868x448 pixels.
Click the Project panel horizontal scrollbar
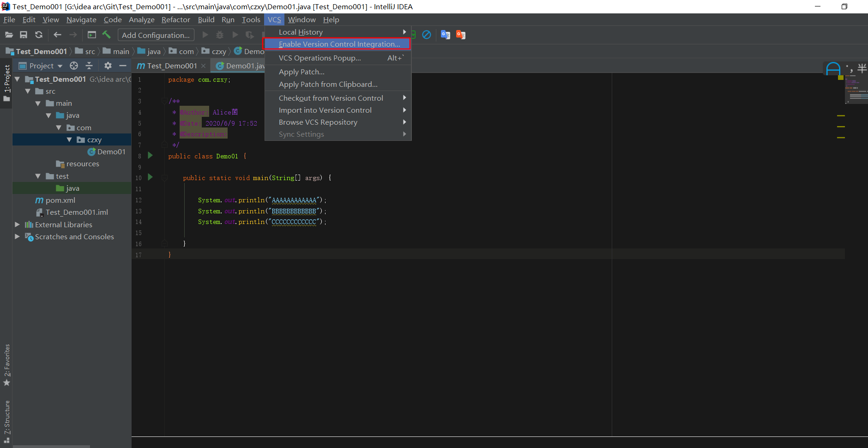(51, 446)
